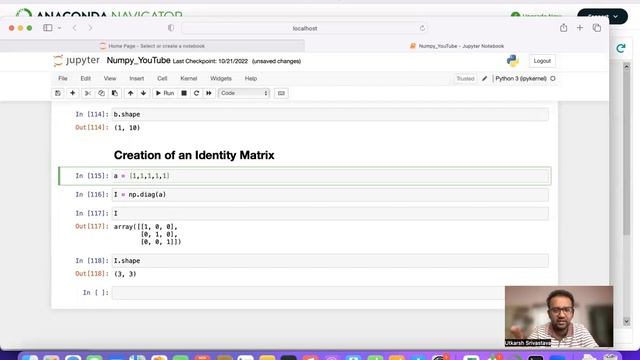Show tab overview icon
The image size is (640, 360).
597,28
